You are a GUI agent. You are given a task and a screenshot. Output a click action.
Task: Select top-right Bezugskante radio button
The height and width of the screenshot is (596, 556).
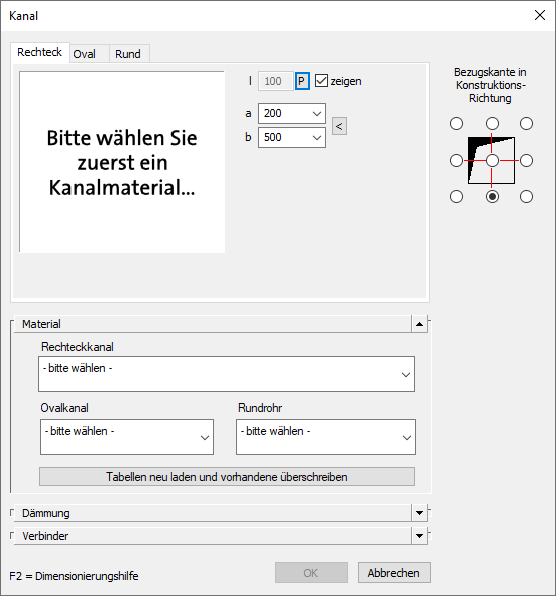pyautogui.click(x=526, y=124)
